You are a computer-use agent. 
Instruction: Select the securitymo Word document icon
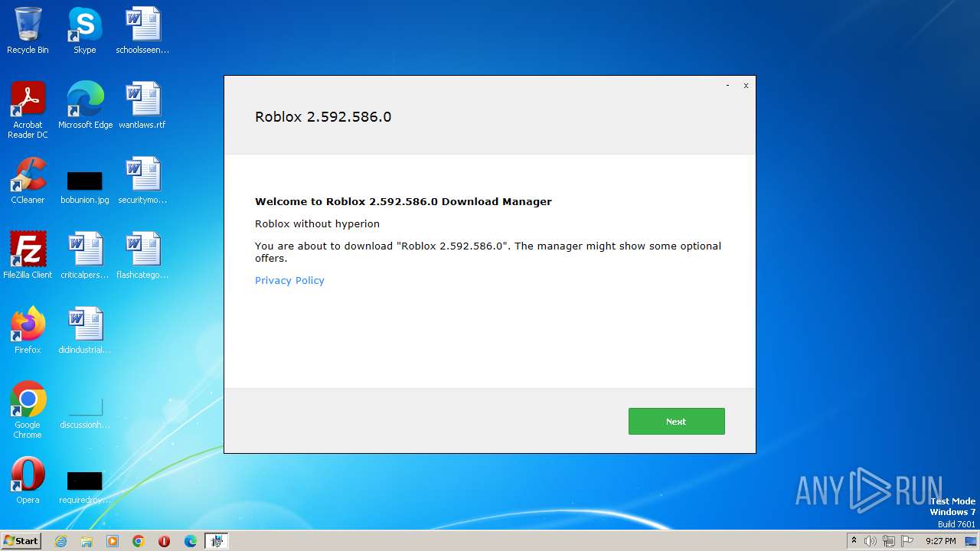pos(142,181)
